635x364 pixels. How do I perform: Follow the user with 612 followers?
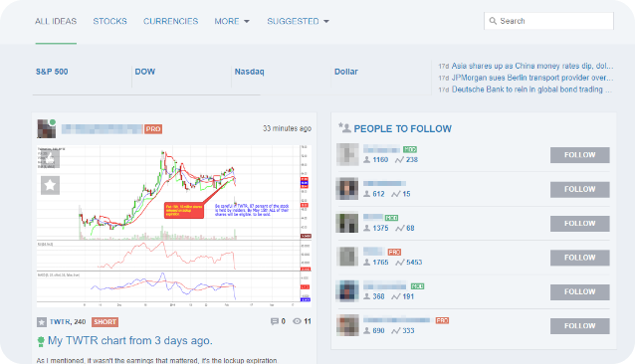click(579, 189)
